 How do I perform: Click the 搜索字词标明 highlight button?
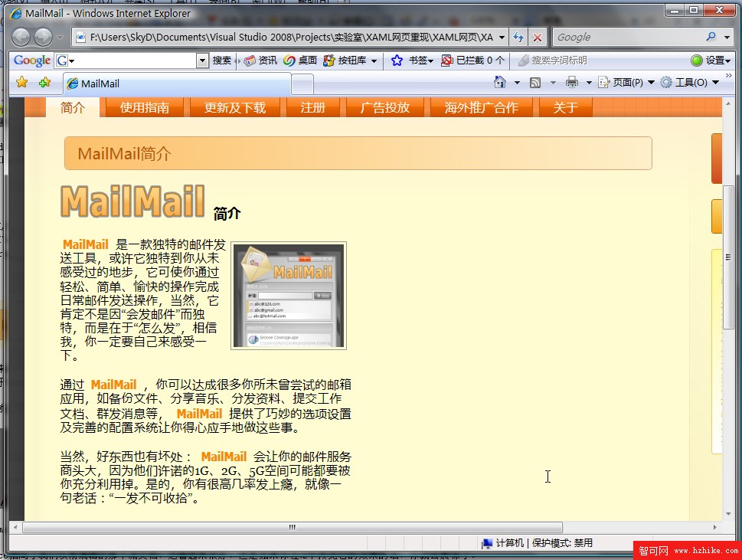(552, 61)
